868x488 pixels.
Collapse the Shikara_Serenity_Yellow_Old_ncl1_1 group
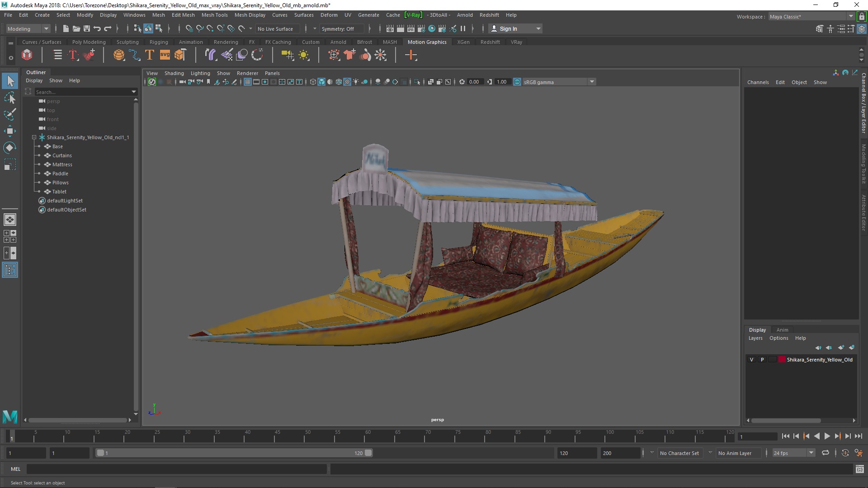(x=34, y=137)
